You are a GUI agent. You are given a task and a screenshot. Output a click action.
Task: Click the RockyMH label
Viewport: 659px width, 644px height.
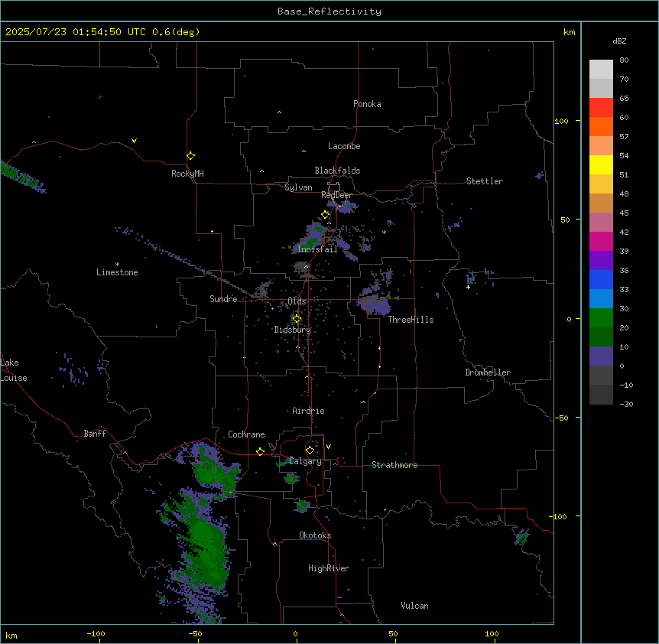[187, 174]
